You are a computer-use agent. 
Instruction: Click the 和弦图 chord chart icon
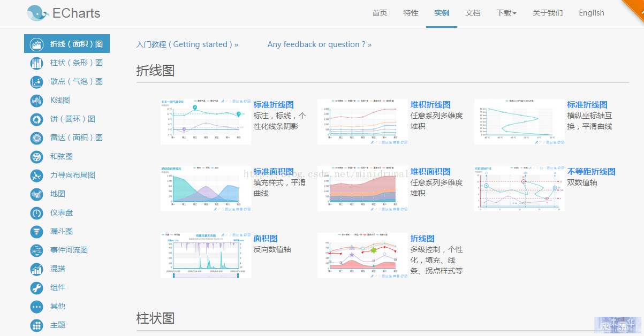37,157
